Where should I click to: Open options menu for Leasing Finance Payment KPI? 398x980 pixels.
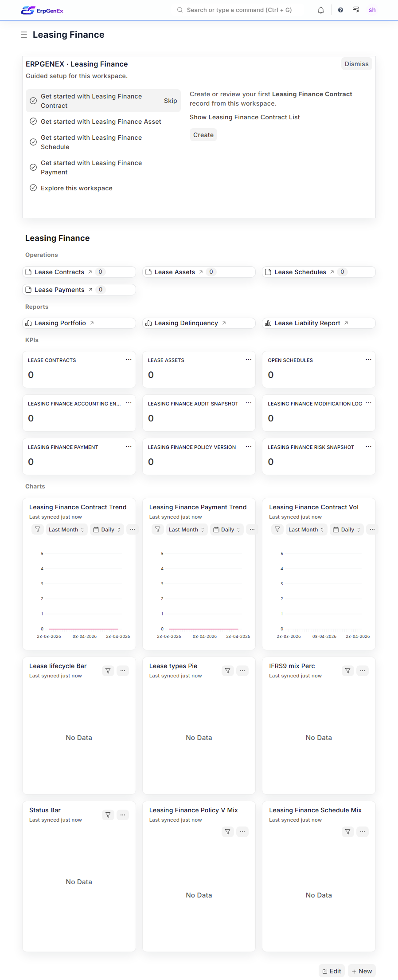click(129, 446)
